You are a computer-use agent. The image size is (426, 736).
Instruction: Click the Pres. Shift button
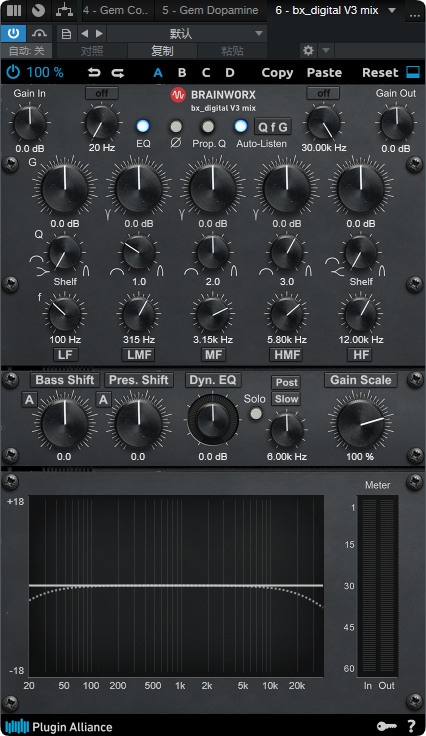coord(139,380)
